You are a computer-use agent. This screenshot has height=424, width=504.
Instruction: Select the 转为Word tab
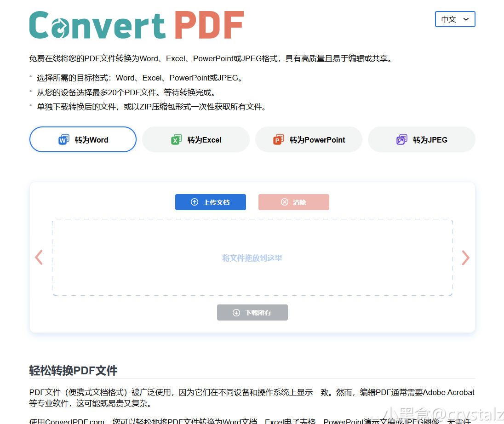(83, 139)
